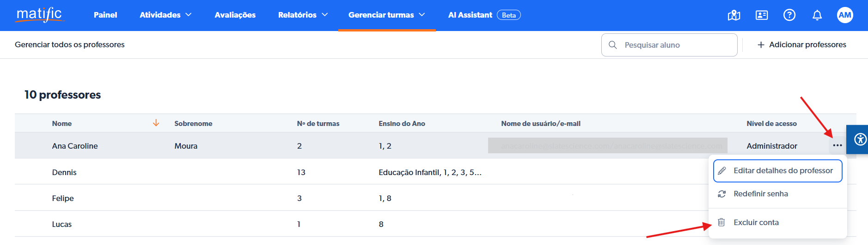
Task: Open AI Assistant Beta
Action: point(484,15)
